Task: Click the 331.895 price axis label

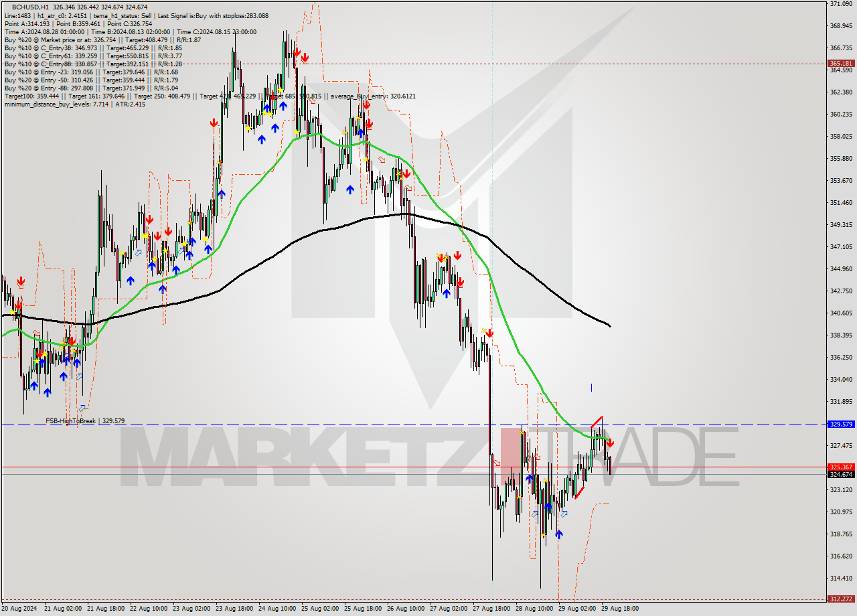Action: click(x=840, y=401)
